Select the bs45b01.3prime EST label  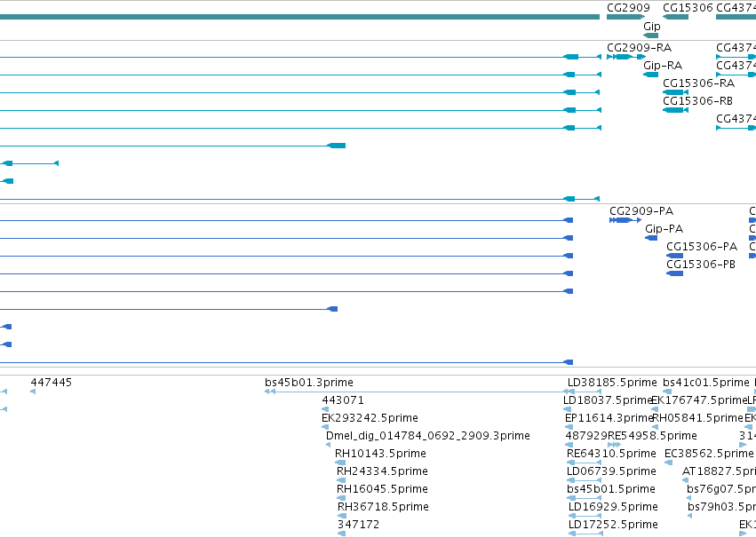[309, 383]
